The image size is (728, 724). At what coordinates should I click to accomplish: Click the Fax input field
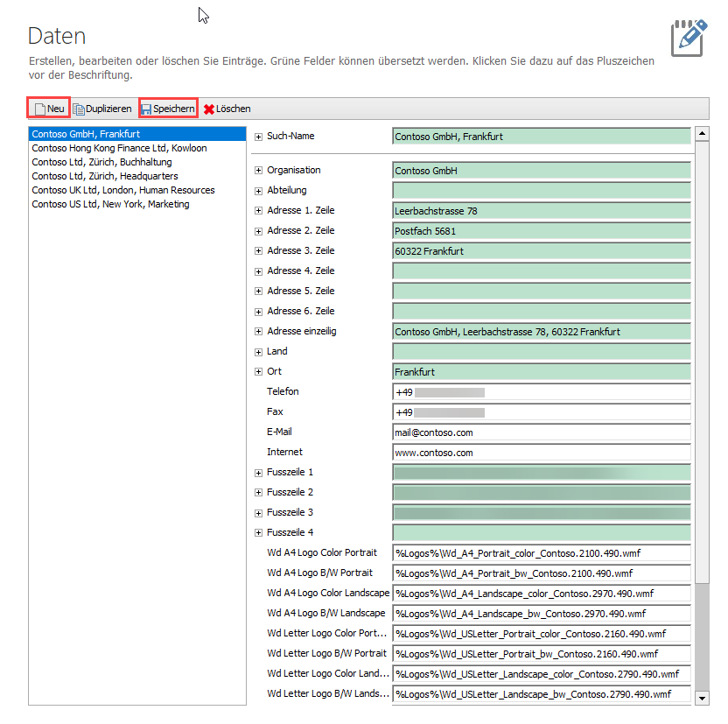click(x=542, y=412)
